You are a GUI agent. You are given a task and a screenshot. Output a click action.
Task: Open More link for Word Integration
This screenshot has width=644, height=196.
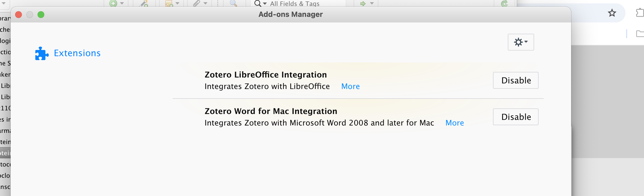point(455,123)
